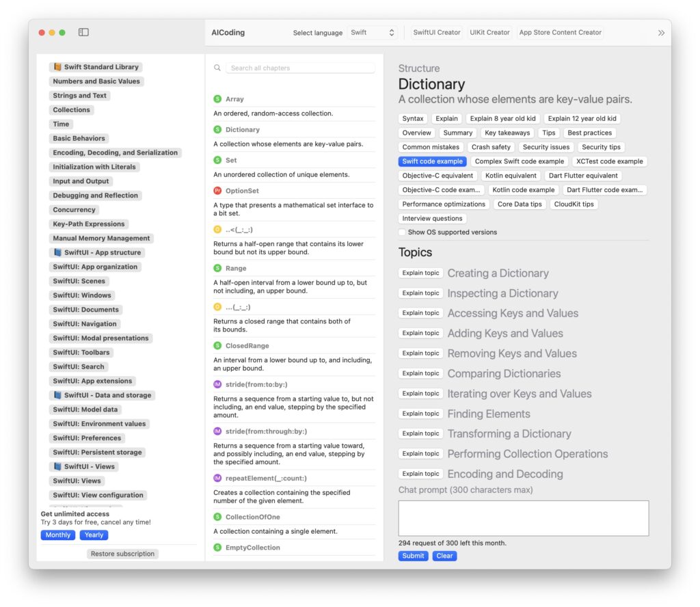This screenshot has width=700, height=607.
Task: Explain topic Removing Keys and Values
Action: (420, 353)
